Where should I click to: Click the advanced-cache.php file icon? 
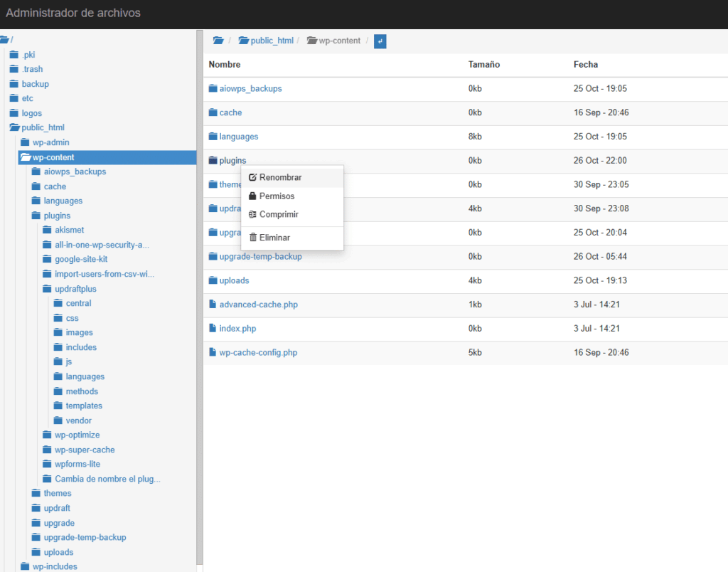pyautogui.click(x=213, y=304)
